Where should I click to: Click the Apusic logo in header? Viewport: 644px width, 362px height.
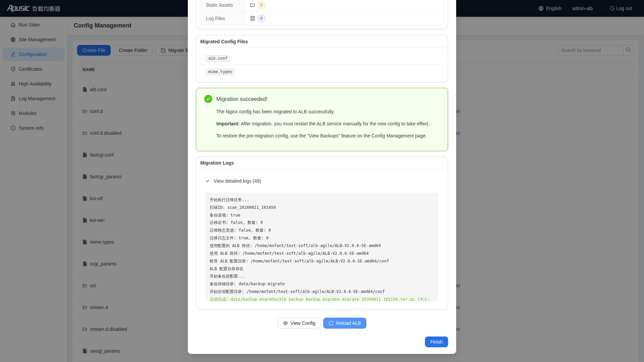click(x=34, y=8)
